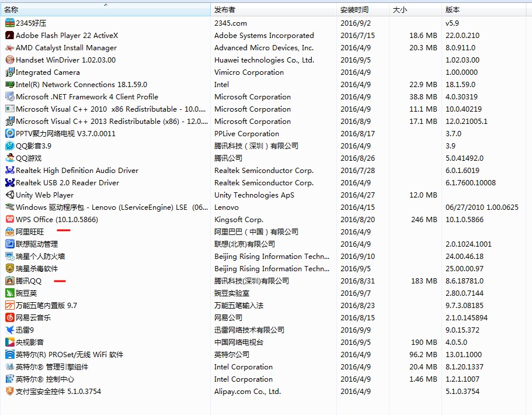Click publisher 'PPLive Corporation'
Viewport: 532px width, 415px height.
point(246,133)
